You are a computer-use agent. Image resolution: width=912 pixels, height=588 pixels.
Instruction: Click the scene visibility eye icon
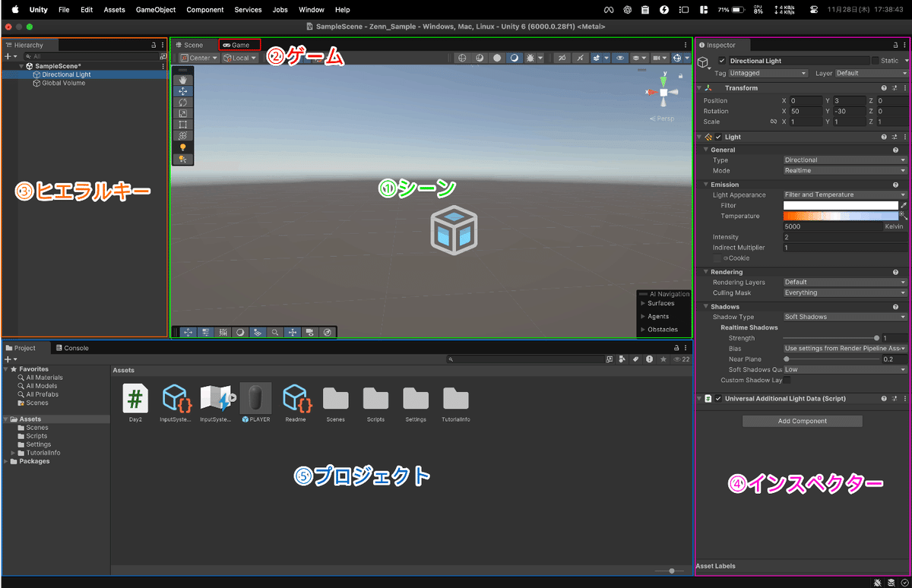coord(620,58)
